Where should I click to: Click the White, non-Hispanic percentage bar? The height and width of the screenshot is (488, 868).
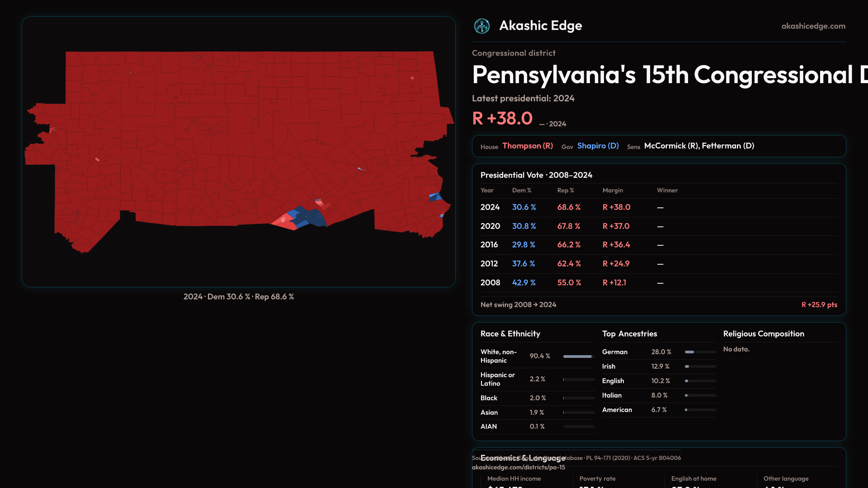click(578, 357)
